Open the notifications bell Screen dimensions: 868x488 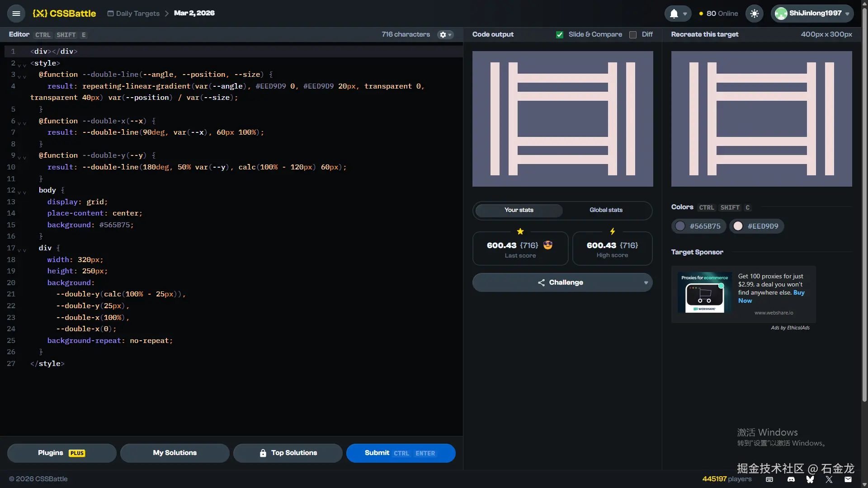(x=674, y=14)
